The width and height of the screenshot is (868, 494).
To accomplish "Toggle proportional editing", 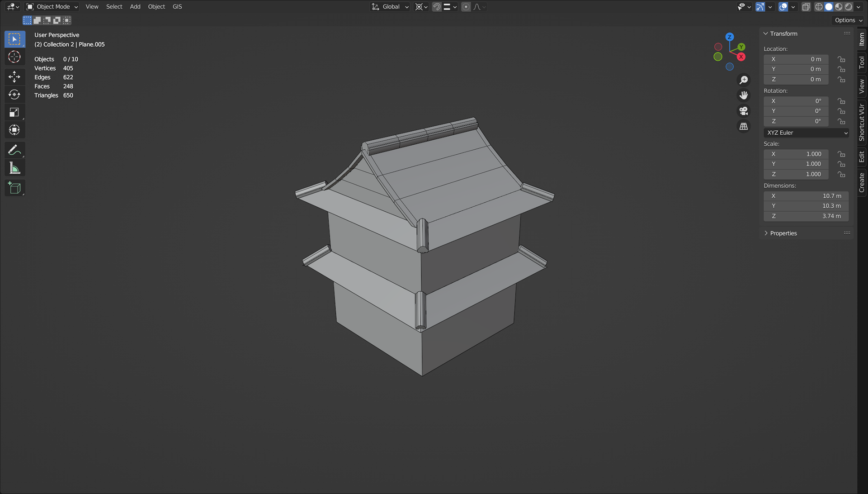I will click(x=466, y=7).
